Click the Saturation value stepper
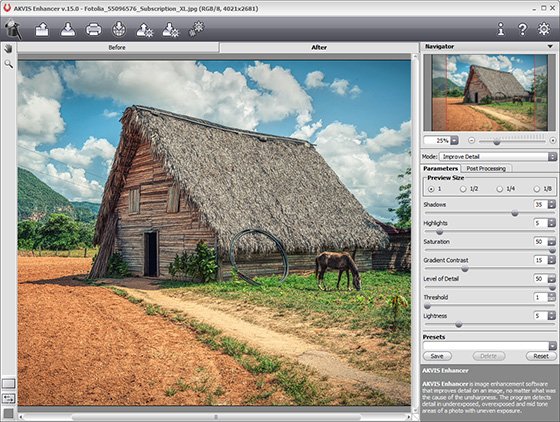Screen dimensions: 560x422 (x=552, y=242)
